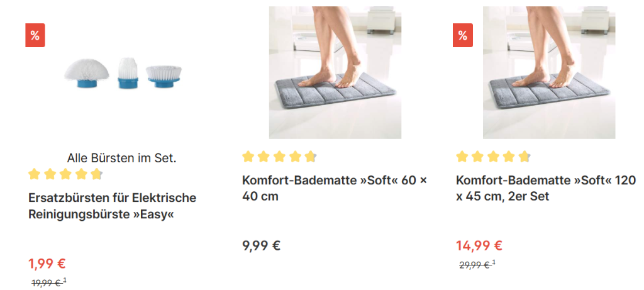644x290 pixels.
Task: Click the last star of the 60 × 40 mat rating
Action: 311,157
